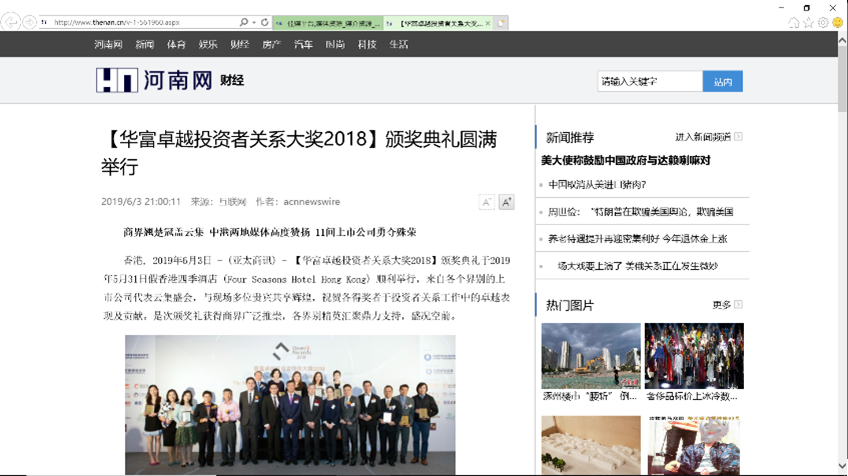848x476 pixels.
Task: Click the award ceremony group photo
Action: [290, 405]
